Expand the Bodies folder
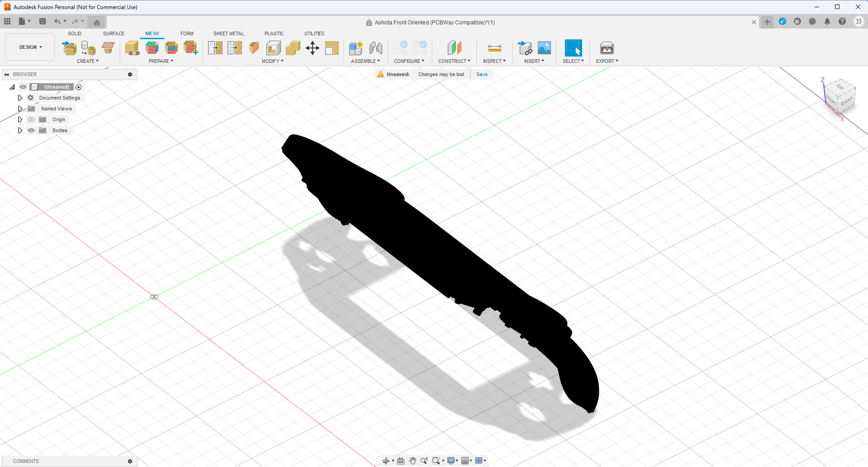This screenshot has height=467, width=868. tap(20, 130)
